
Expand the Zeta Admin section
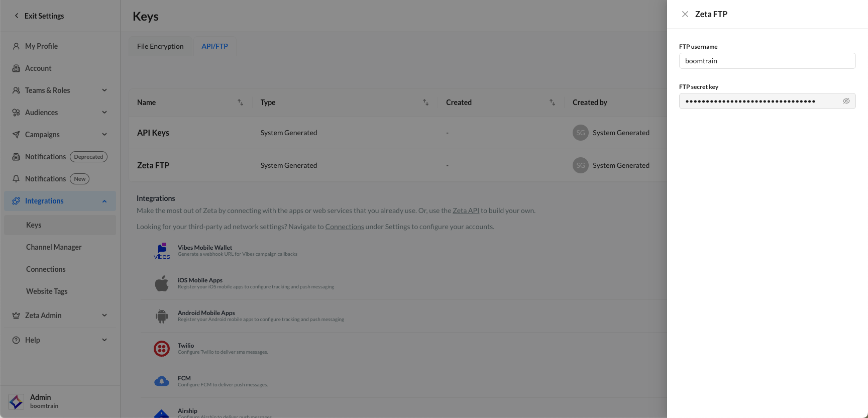(x=104, y=316)
